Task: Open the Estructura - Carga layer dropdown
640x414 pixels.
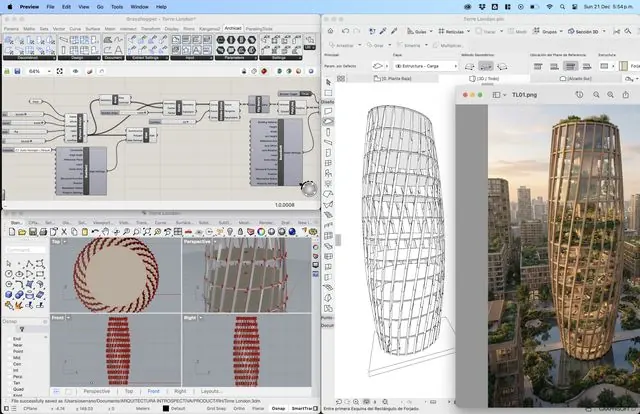Action: click(425, 66)
